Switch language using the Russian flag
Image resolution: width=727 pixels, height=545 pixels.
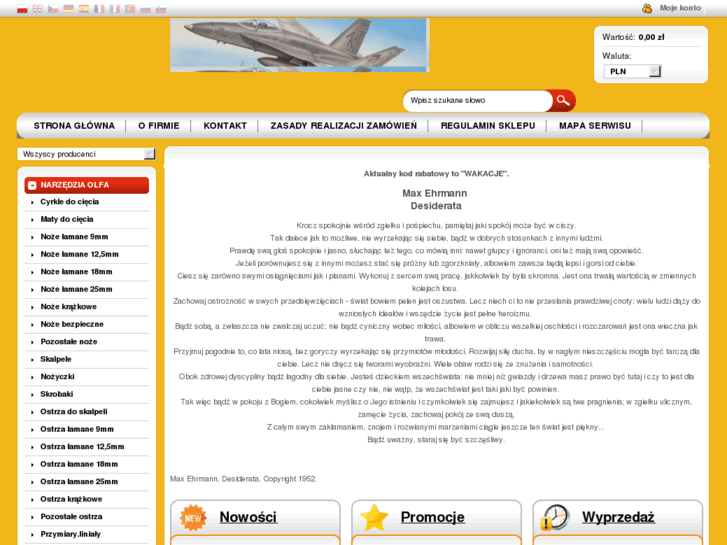coord(146,9)
